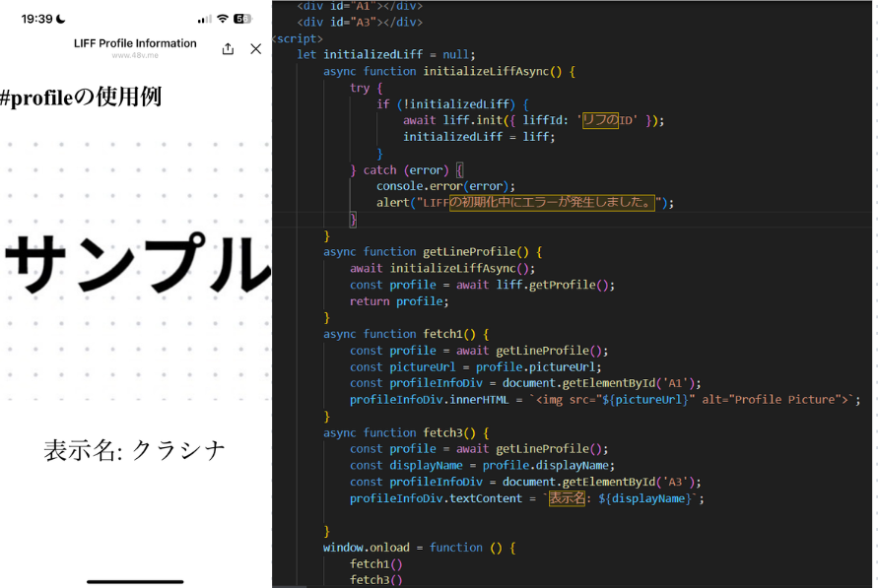Click the console.error(error) line
The image size is (878, 588).
[x=445, y=186]
